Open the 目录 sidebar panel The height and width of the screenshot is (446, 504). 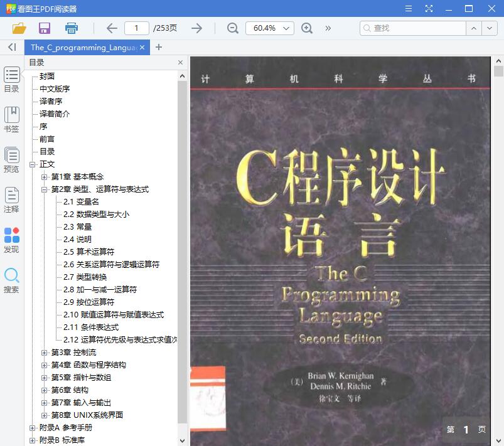[12, 80]
